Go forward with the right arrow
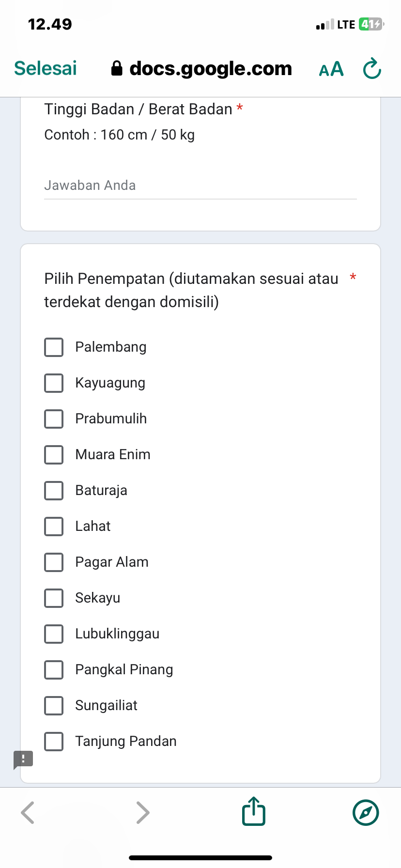The width and height of the screenshot is (401, 868). pos(142,812)
